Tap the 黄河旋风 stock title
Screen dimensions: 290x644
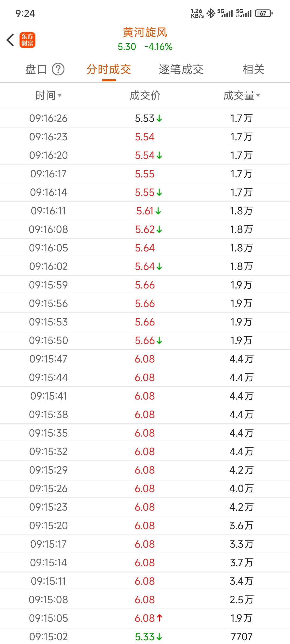coord(145,32)
